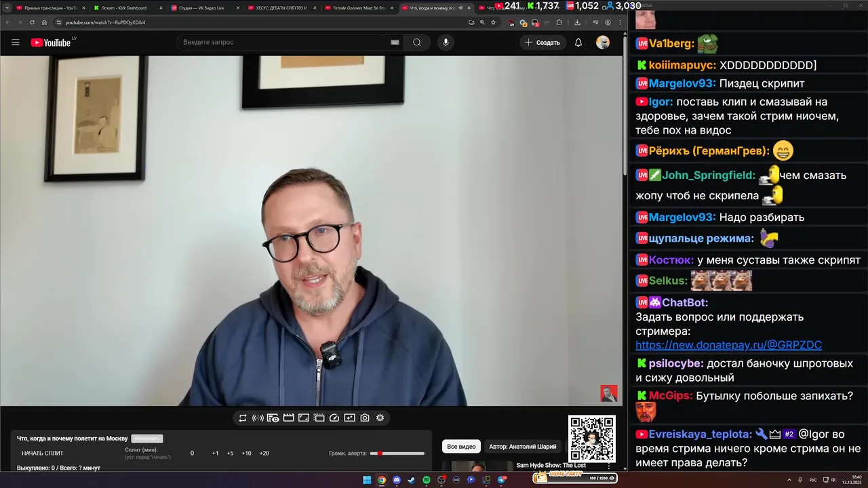Click the +20 split minutes button
This screenshot has height=488, width=868.
pyautogui.click(x=264, y=453)
